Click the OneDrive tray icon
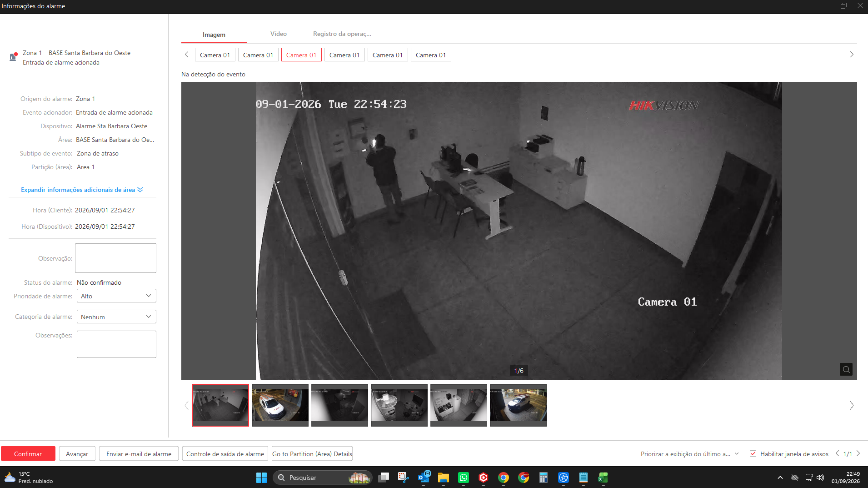Image resolution: width=868 pixels, height=488 pixels. 795,478
